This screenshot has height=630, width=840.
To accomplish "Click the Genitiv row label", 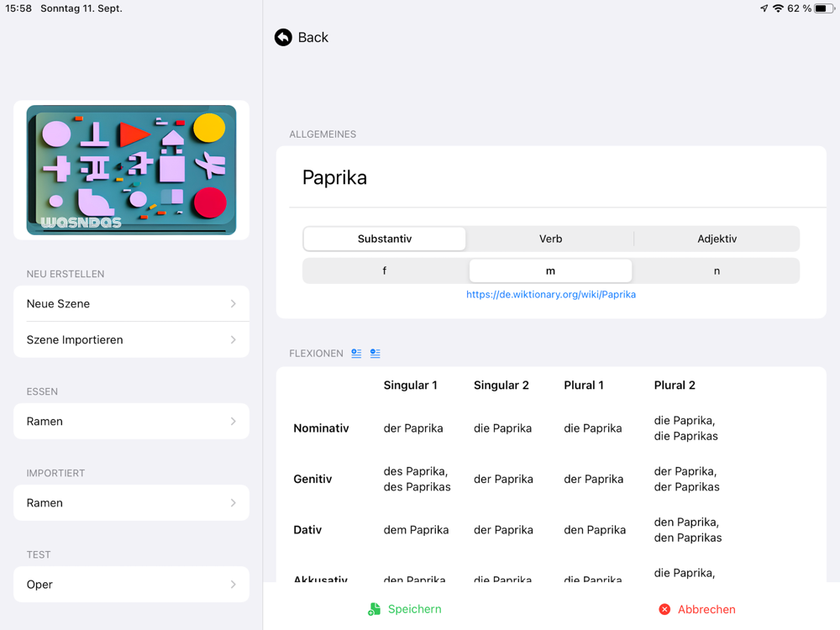I will pyautogui.click(x=312, y=480).
